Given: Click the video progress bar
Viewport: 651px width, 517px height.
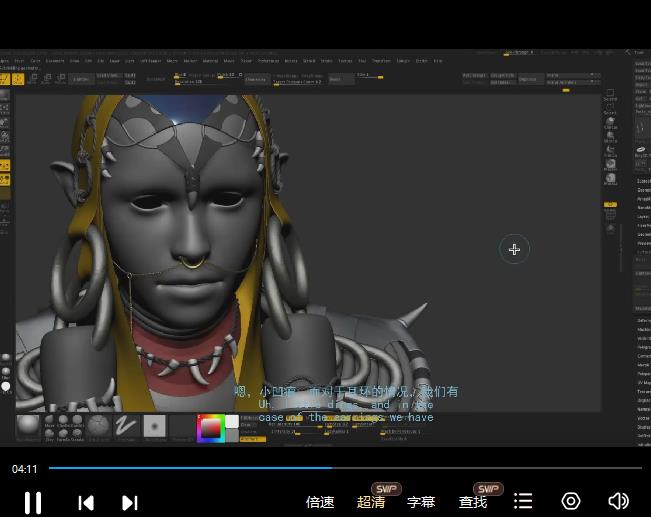Looking at the screenshot, I should (x=345, y=468).
